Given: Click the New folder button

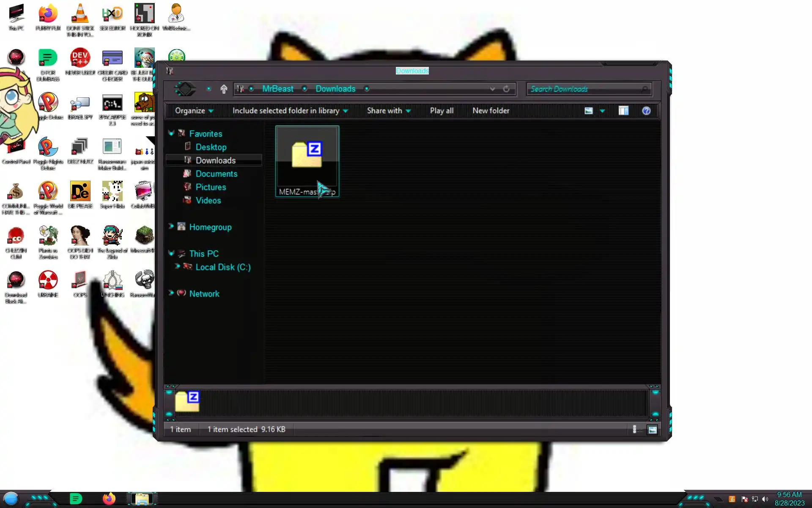Looking at the screenshot, I should 491,111.
